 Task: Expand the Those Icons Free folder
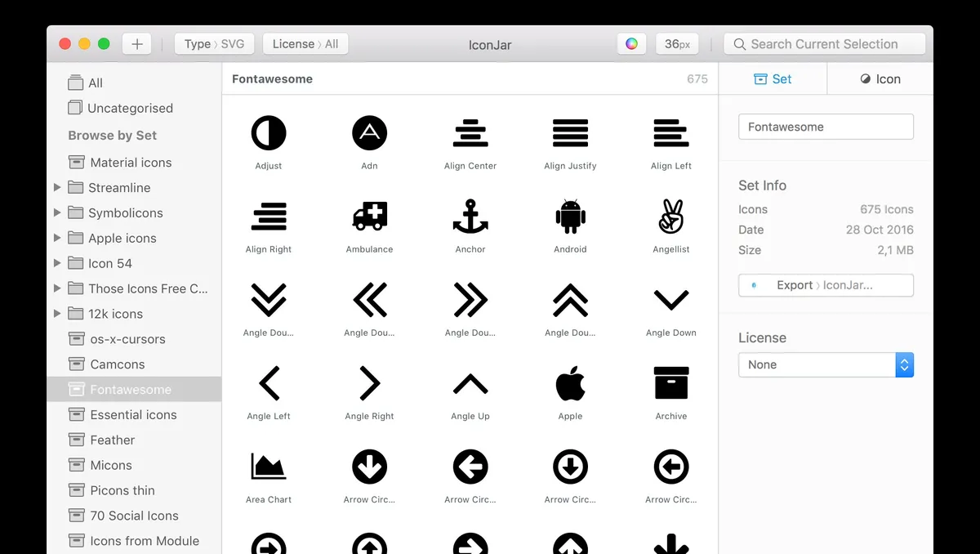(57, 288)
